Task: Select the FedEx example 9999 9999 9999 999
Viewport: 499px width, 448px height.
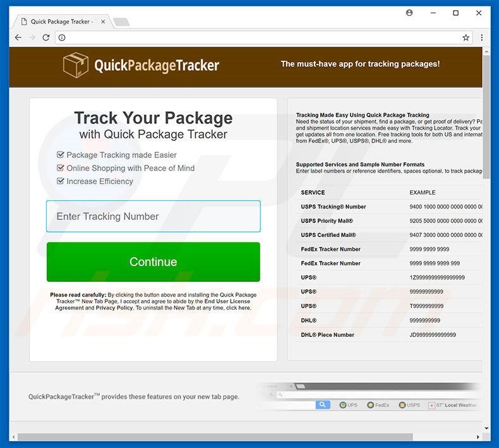Action: [x=435, y=263]
